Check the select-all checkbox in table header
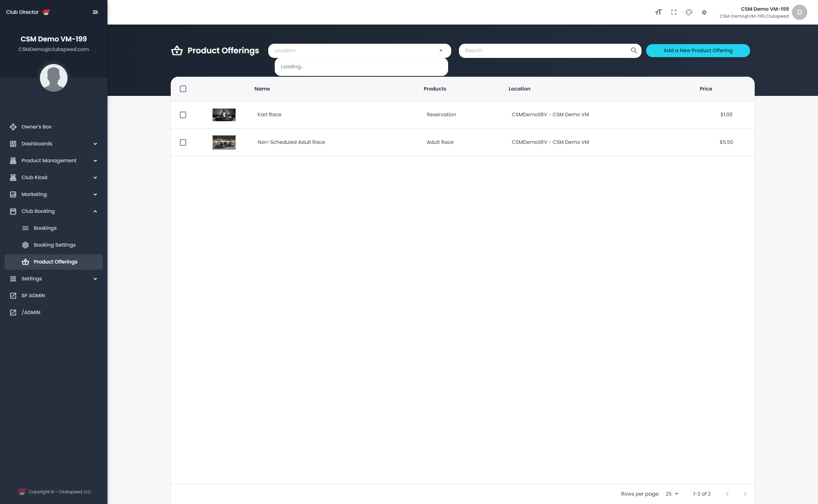818x504 pixels. pos(183,89)
